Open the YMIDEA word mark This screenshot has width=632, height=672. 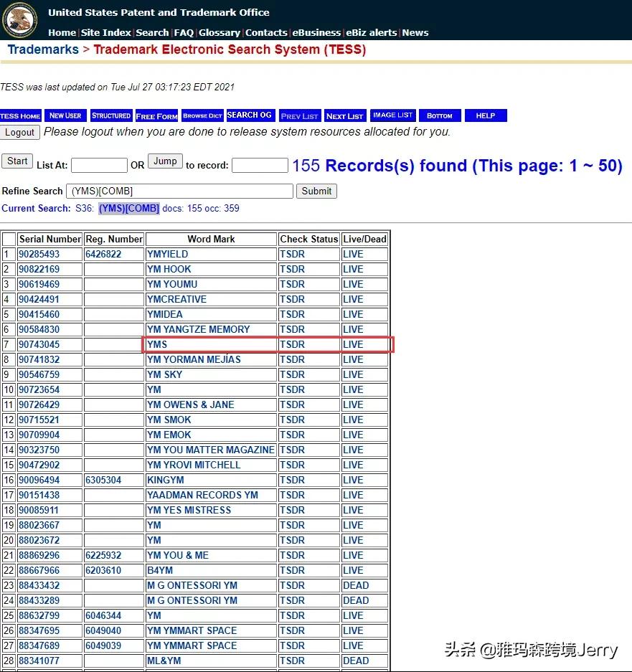[x=165, y=314]
